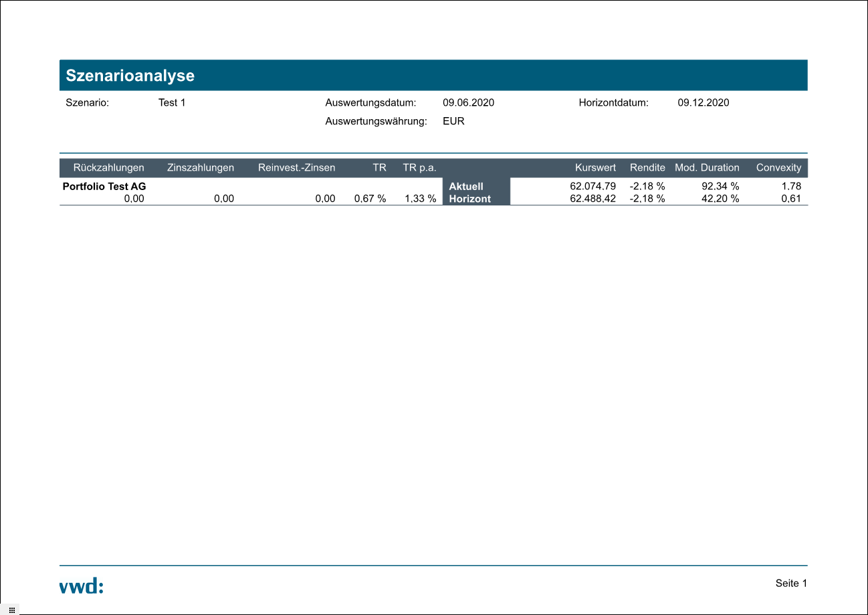
Task: Click the grid icon in bottom-left corner
Action: tap(11, 610)
